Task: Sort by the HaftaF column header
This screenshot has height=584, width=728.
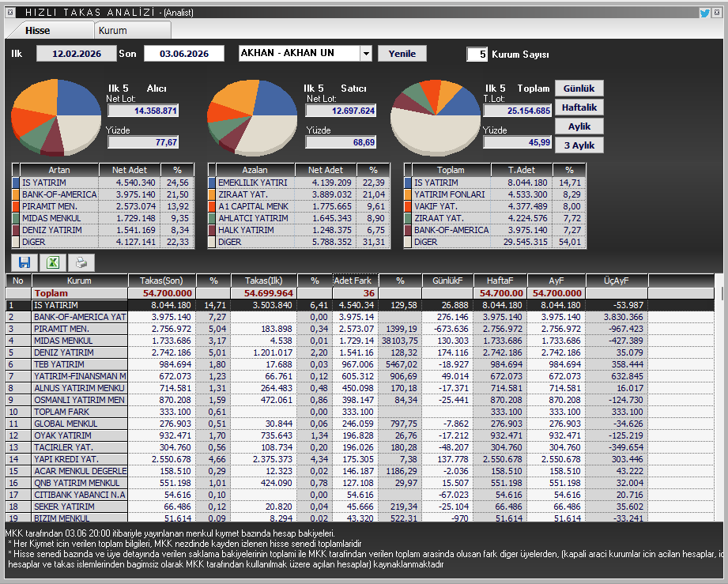Action: (500, 281)
